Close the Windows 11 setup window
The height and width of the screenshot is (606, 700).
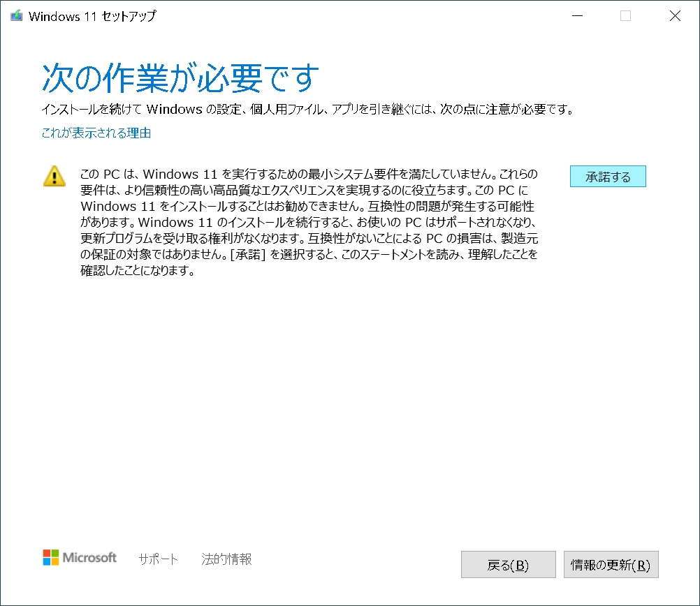[x=675, y=16]
